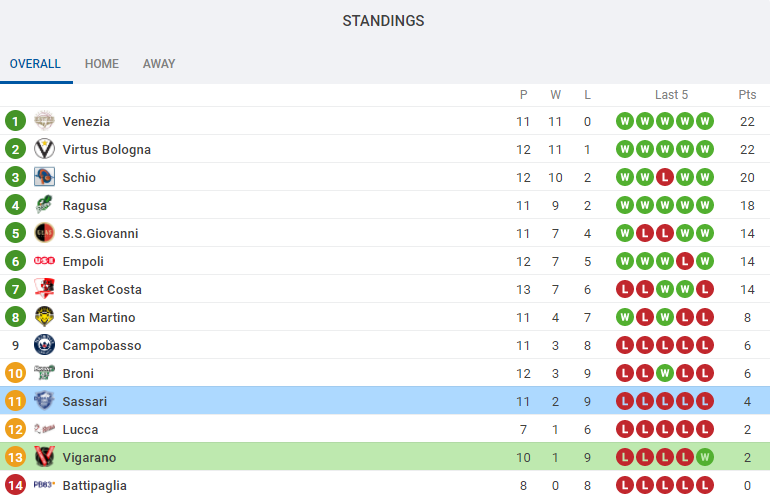Click Schio's red L result badge
The height and width of the screenshot is (504, 775).
665,177
